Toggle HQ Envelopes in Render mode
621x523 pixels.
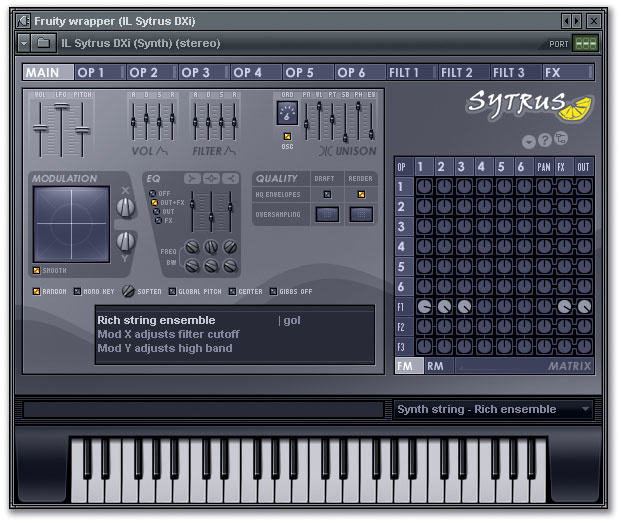pos(361,194)
